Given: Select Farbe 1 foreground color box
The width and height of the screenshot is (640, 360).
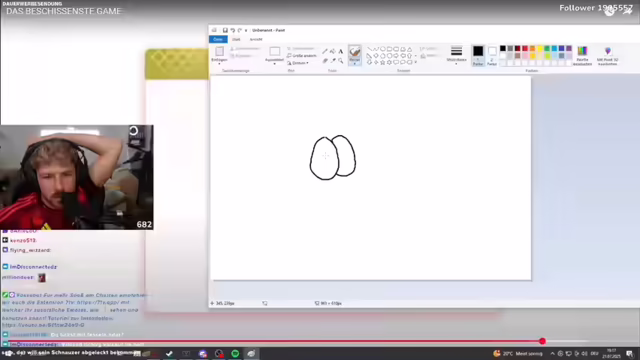Looking at the screenshot, I should click(x=478, y=55).
